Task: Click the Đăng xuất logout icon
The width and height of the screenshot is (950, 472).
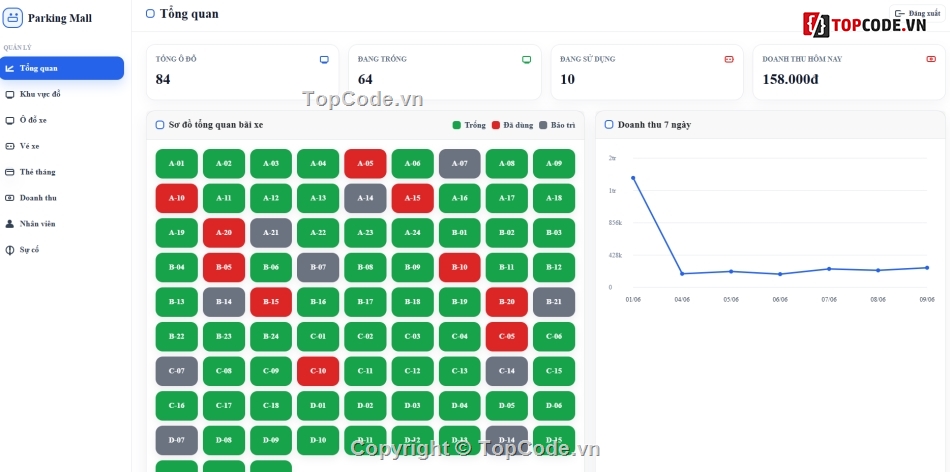Action: coord(900,13)
